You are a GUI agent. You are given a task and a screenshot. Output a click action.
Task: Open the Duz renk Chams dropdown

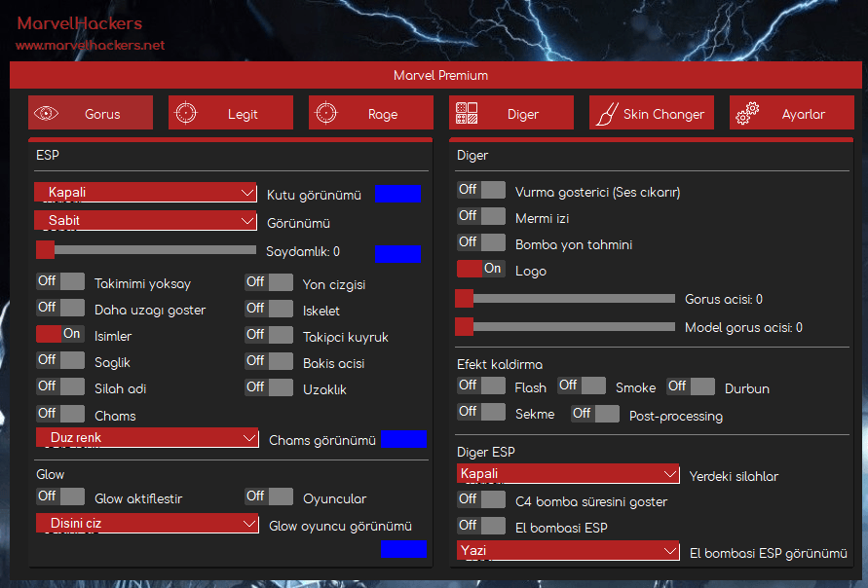click(x=147, y=437)
